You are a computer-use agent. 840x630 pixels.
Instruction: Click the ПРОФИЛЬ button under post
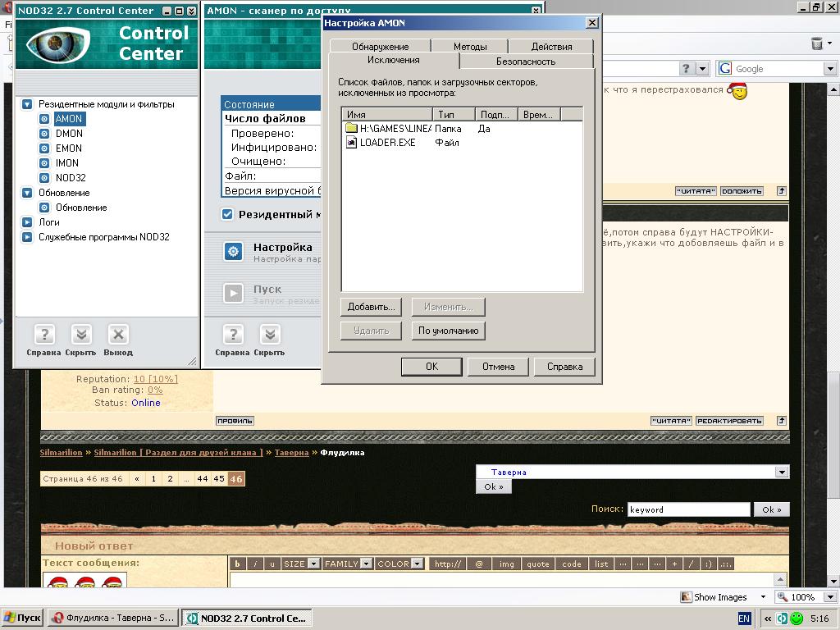235,421
